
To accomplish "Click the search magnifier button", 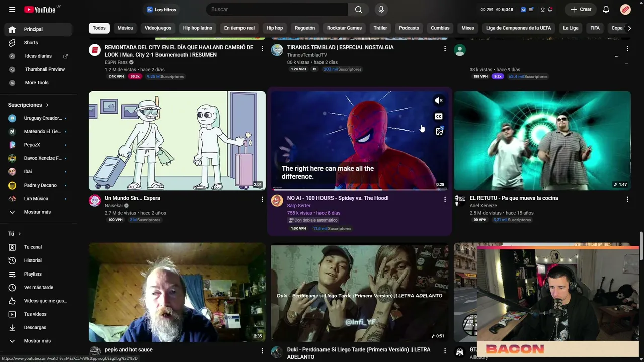I will [x=358, y=10].
